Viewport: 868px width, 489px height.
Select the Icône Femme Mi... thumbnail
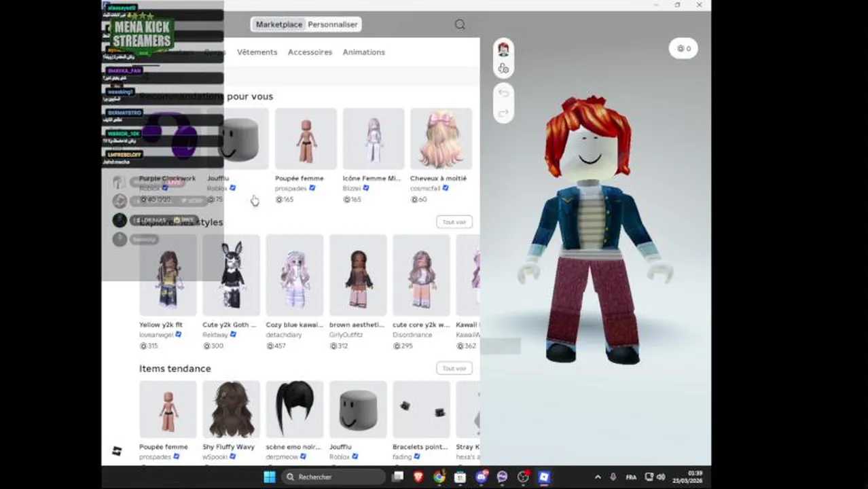tap(373, 139)
